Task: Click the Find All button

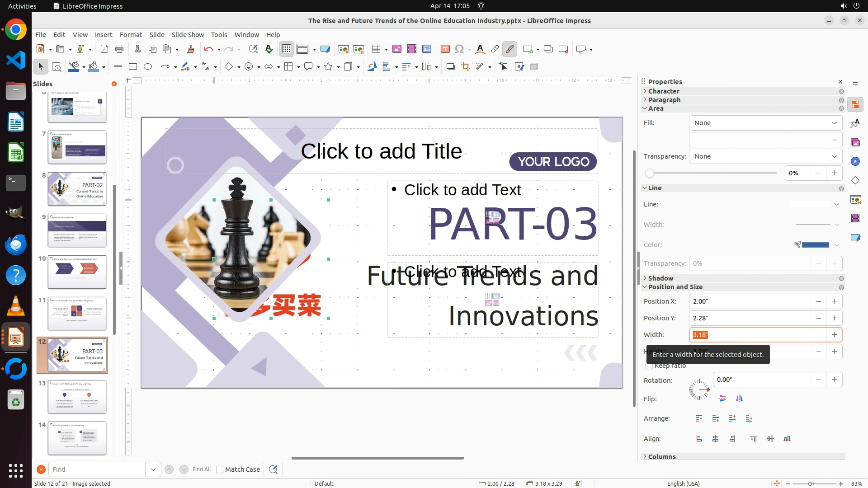Action: coord(201,469)
